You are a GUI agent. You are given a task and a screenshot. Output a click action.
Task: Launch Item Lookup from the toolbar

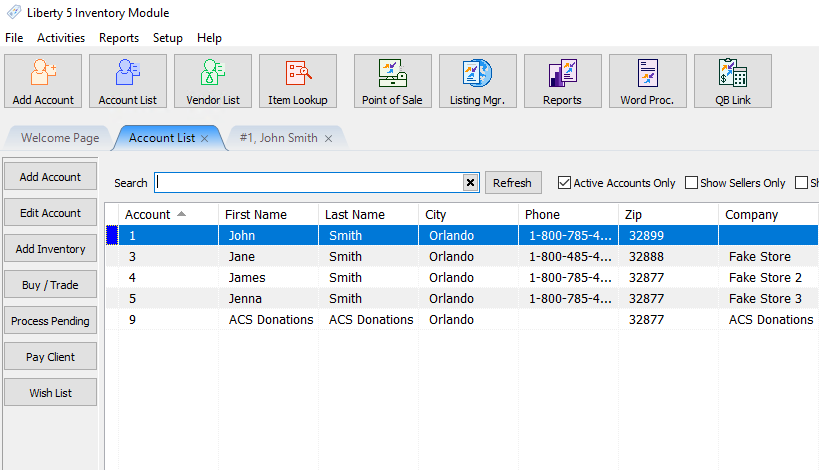[x=298, y=81]
